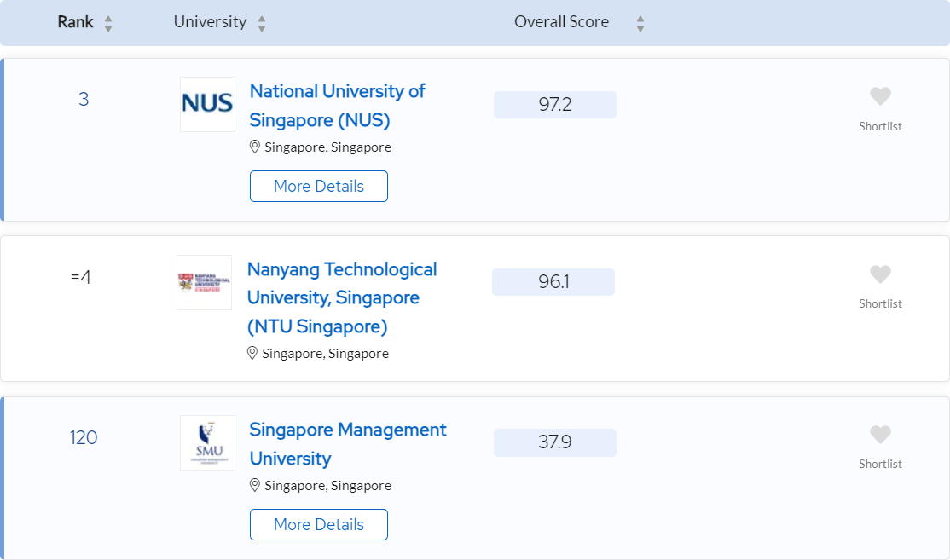Viewport: 950px width, 560px height.
Task: Open the NUS logo thumbnail
Action: (208, 104)
